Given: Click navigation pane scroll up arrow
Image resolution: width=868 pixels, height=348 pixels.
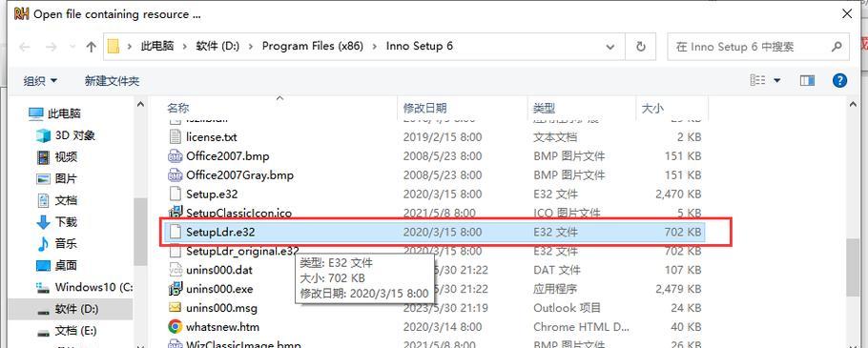Looking at the screenshot, I should click(x=140, y=105).
